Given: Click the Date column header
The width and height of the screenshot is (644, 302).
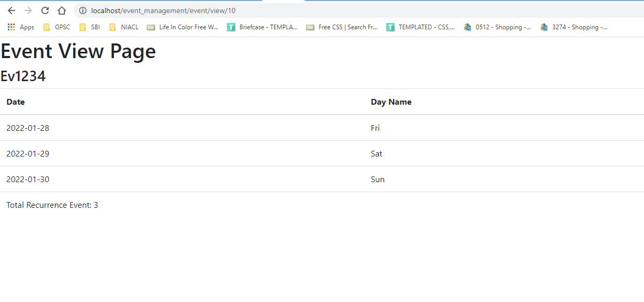Looking at the screenshot, I should (x=16, y=102).
